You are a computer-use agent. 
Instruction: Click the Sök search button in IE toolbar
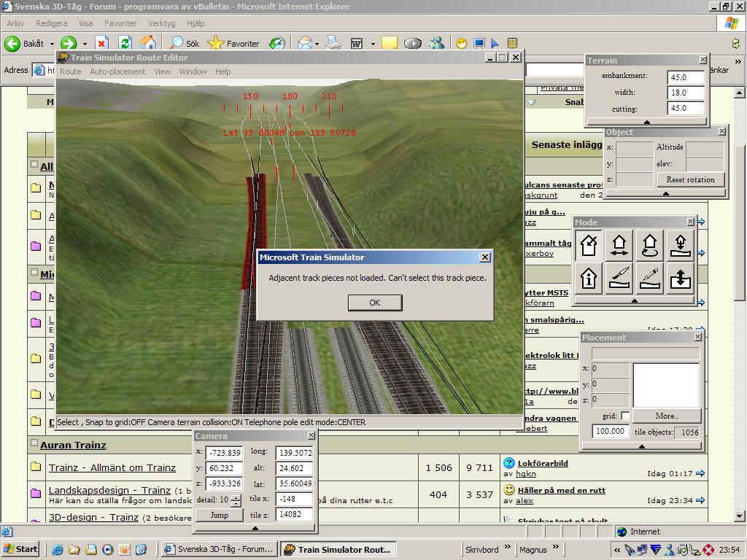tap(185, 43)
